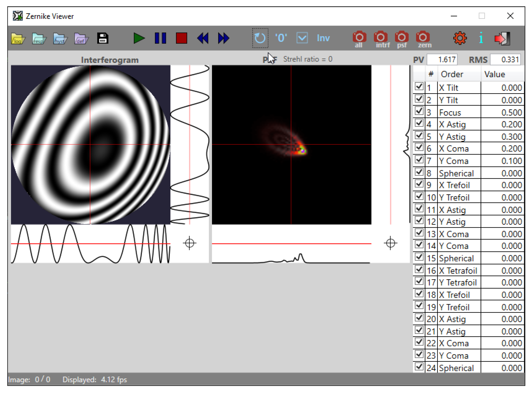Click the rewind double-arrow button
Viewport: 532px width, 393px height.
pyautogui.click(x=203, y=38)
